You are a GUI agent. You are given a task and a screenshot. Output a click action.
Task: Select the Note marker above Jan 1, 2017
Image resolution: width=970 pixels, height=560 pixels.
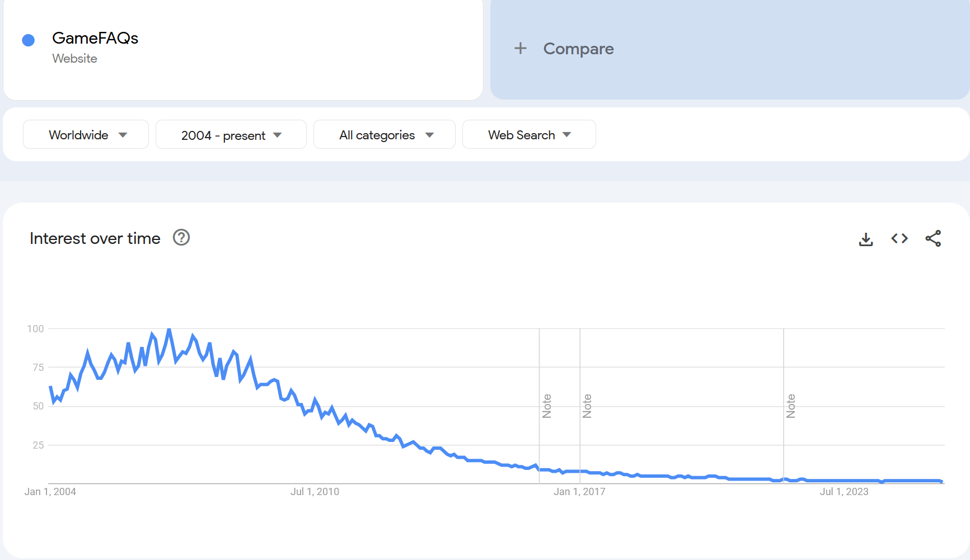point(587,406)
